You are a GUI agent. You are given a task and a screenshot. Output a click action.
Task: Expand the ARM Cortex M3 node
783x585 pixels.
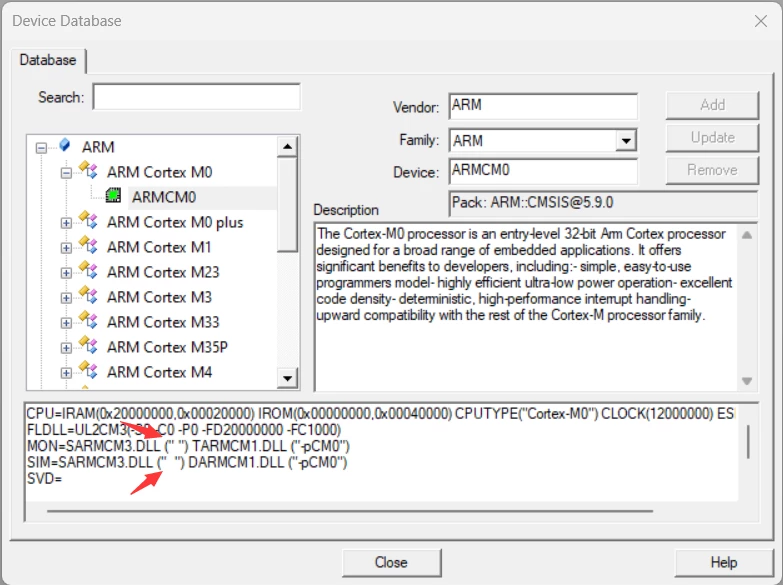coord(66,298)
